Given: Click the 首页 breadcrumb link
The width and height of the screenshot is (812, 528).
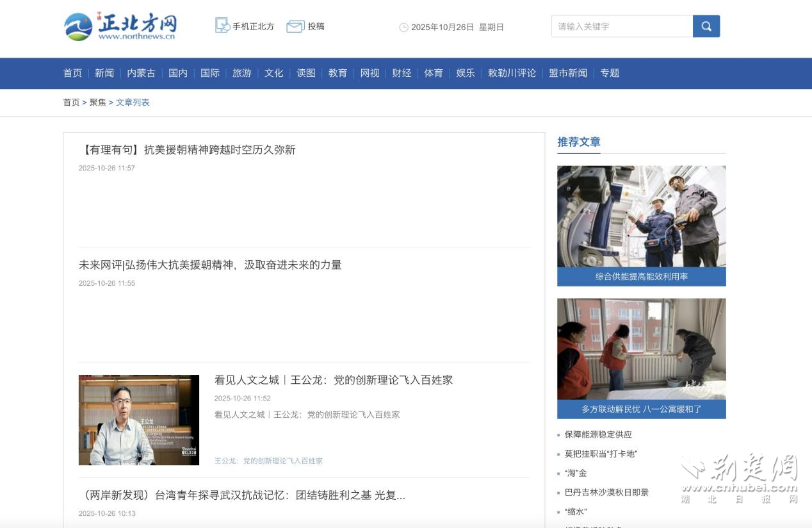Looking at the screenshot, I should (x=71, y=103).
